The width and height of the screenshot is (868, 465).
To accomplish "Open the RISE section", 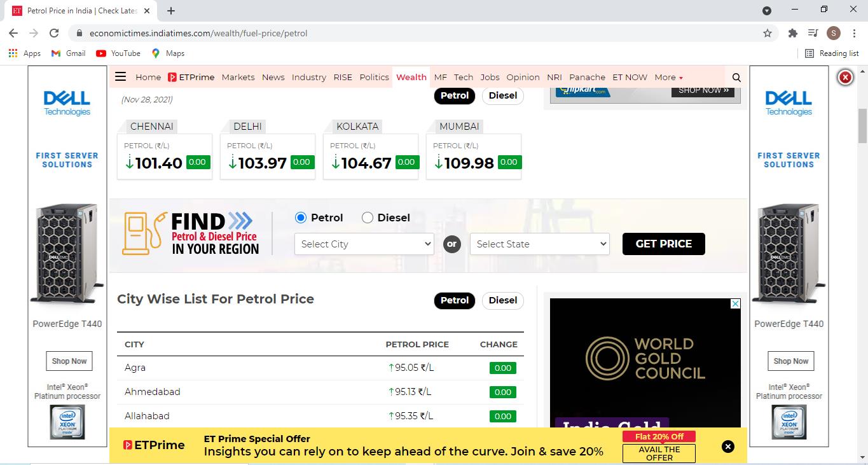I will pyautogui.click(x=343, y=77).
